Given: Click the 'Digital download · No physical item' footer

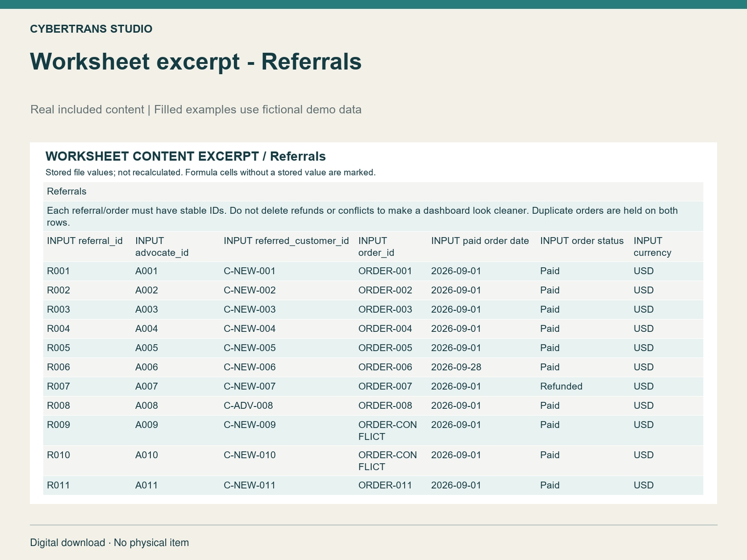Looking at the screenshot, I should pyautogui.click(x=109, y=543).
